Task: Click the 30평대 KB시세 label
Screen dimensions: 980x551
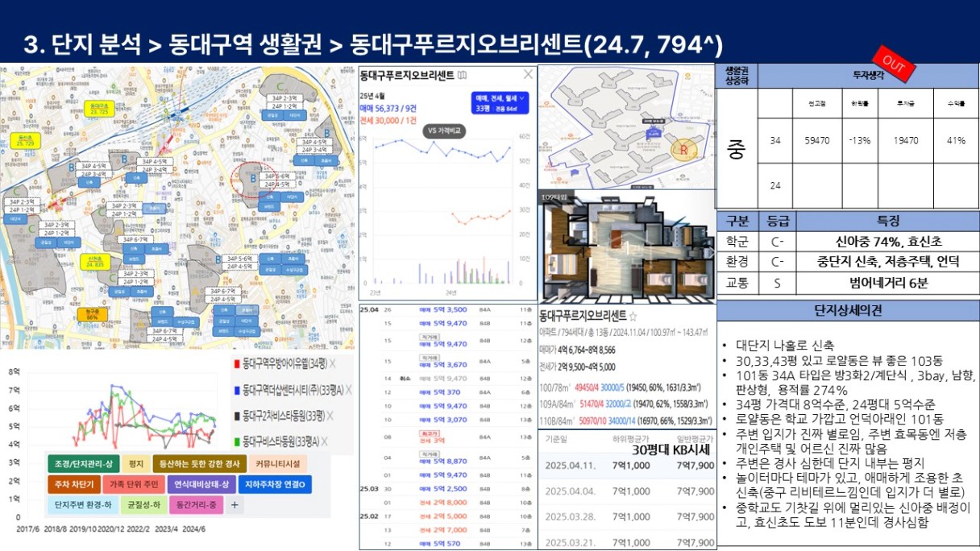Action: 673,450
